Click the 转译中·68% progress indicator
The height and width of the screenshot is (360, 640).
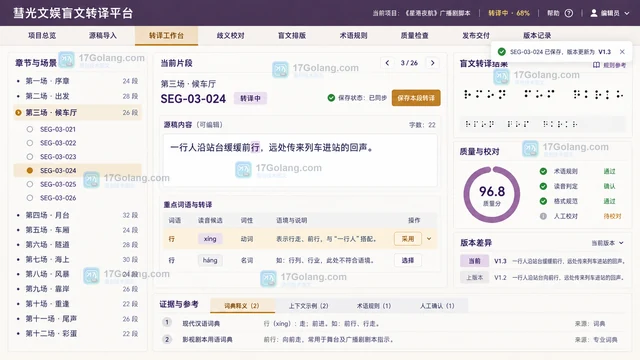509,13
